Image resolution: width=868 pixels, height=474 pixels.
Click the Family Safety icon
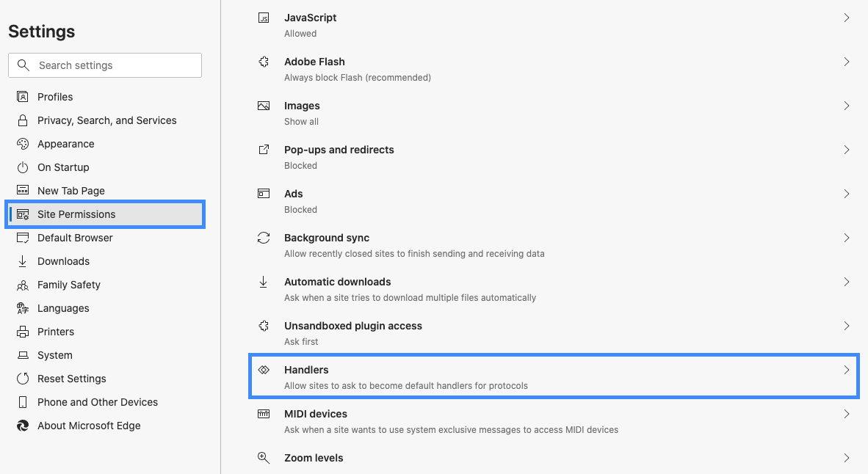click(x=21, y=284)
